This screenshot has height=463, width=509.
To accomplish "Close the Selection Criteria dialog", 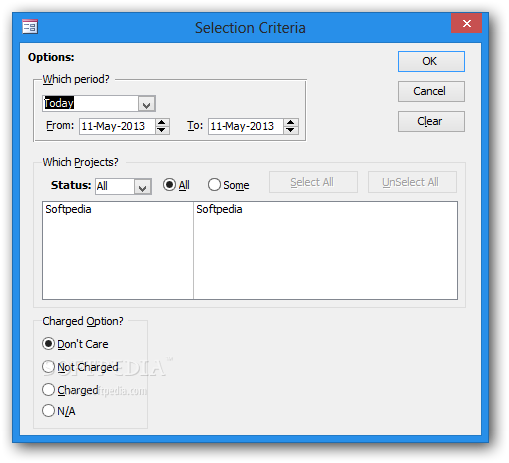I will pos(466,23).
